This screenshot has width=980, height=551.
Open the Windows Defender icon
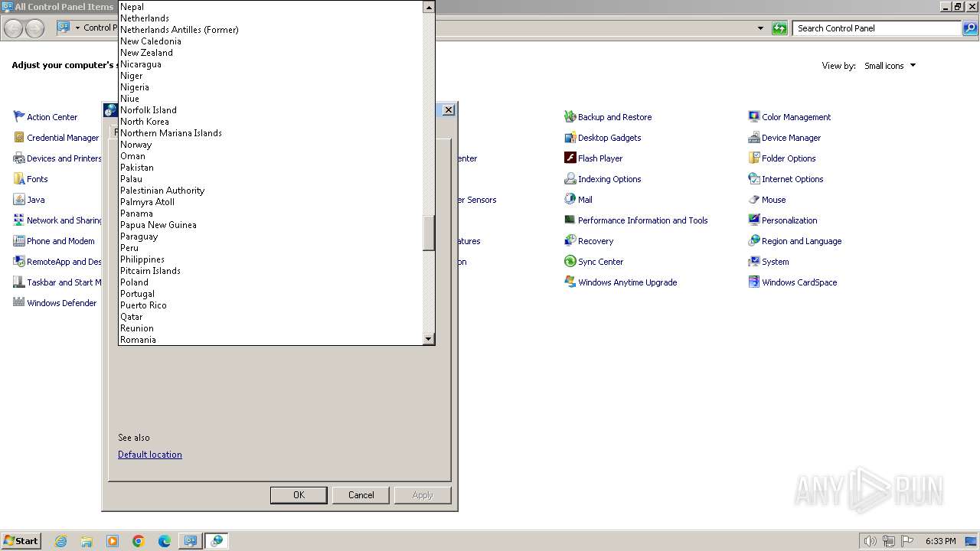[19, 303]
